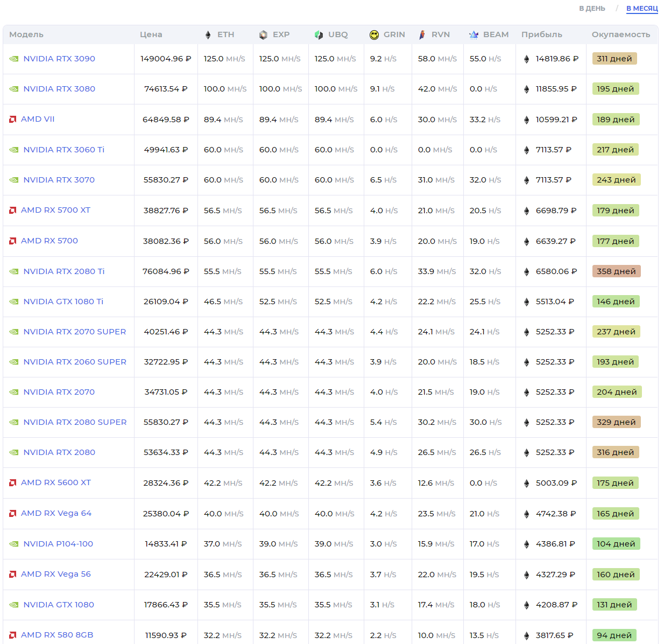Open NVIDIA RTX 2080 Ti link

pos(64,271)
